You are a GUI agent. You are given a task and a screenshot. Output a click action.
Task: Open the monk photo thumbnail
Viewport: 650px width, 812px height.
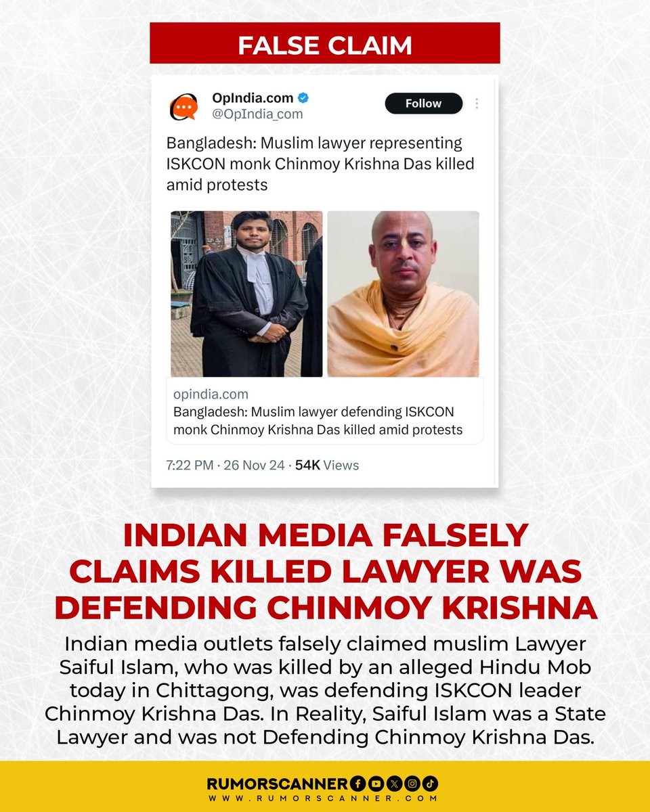pos(404,294)
